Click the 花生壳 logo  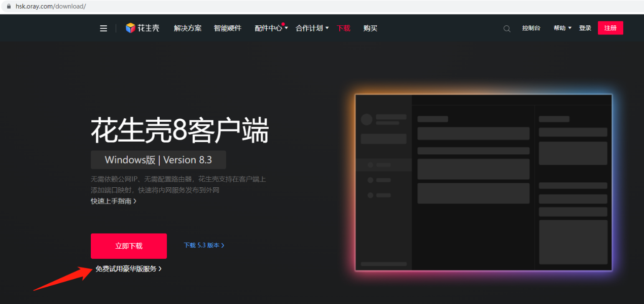click(x=142, y=28)
